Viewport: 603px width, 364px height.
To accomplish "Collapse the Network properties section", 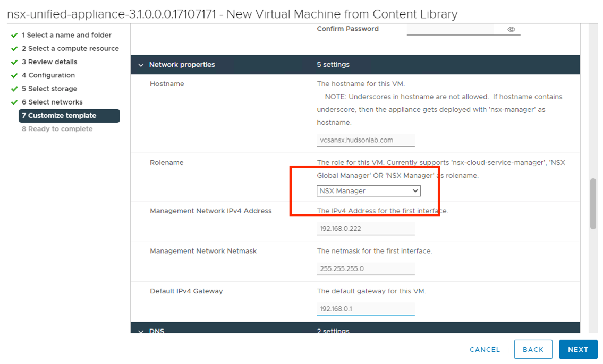I will tap(141, 65).
